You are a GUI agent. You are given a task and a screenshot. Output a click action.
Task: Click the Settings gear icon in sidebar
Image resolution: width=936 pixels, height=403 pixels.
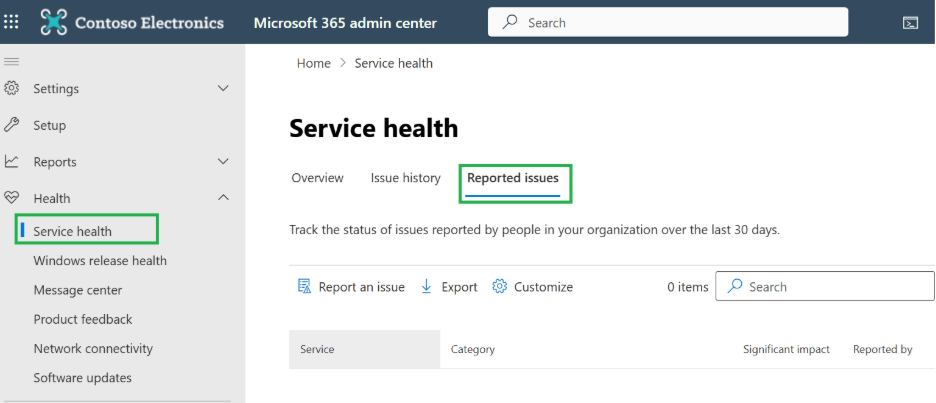point(11,88)
